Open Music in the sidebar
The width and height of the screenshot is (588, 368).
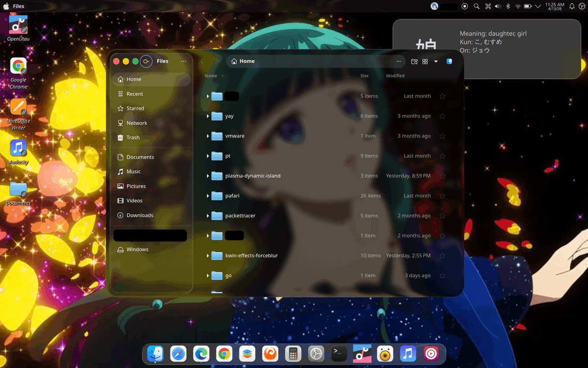151,172
